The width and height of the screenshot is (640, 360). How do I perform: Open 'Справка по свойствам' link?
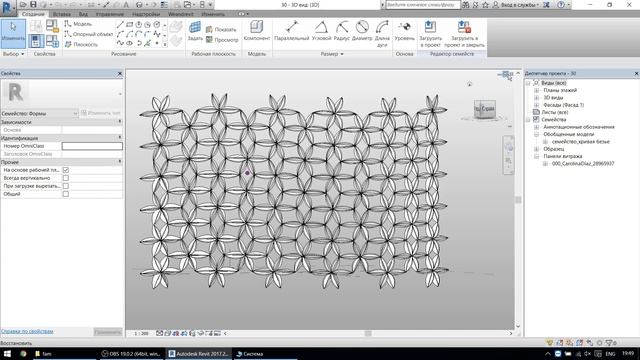click(27, 331)
